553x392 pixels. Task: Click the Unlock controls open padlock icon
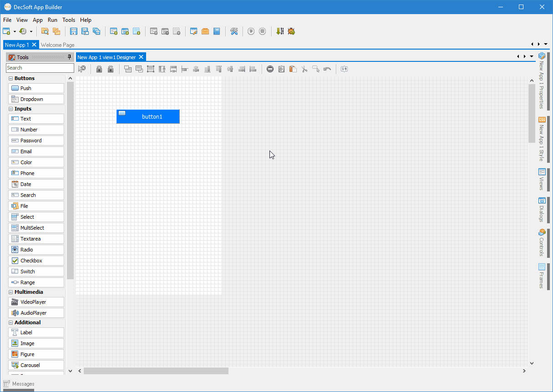click(x=111, y=69)
